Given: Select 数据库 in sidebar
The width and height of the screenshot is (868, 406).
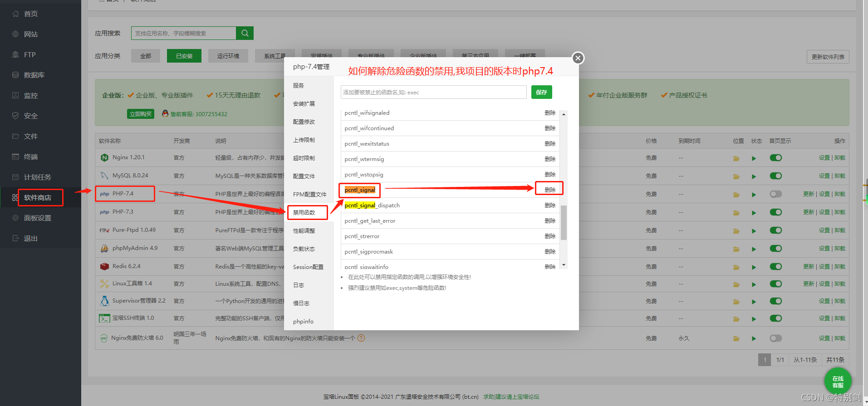Looking at the screenshot, I should [40, 75].
